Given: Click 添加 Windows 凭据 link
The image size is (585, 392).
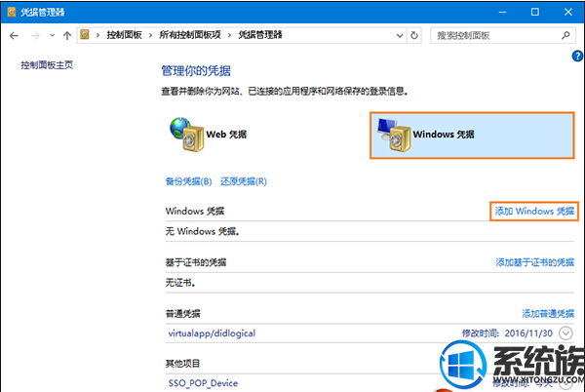Looking at the screenshot, I should click(534, 211).
